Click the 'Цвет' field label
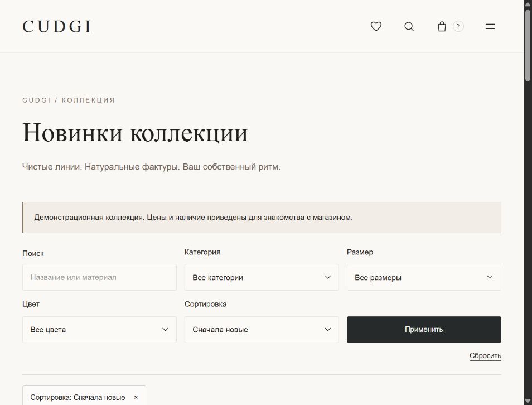This screenshot has width=532, height=405. pos(31,304)
